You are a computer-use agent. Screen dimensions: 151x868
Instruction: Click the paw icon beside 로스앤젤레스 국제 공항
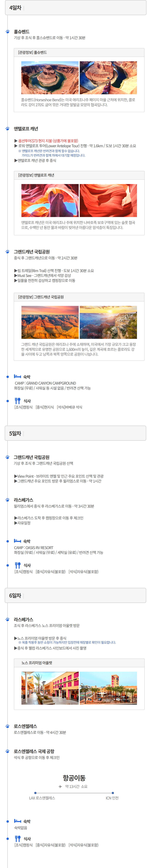coord(7,751)
